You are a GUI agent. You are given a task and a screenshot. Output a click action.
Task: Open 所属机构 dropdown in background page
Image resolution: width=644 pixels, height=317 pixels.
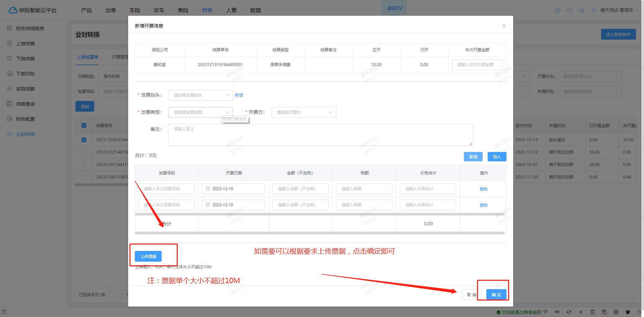pyautogui.click(x=590, y=92)
